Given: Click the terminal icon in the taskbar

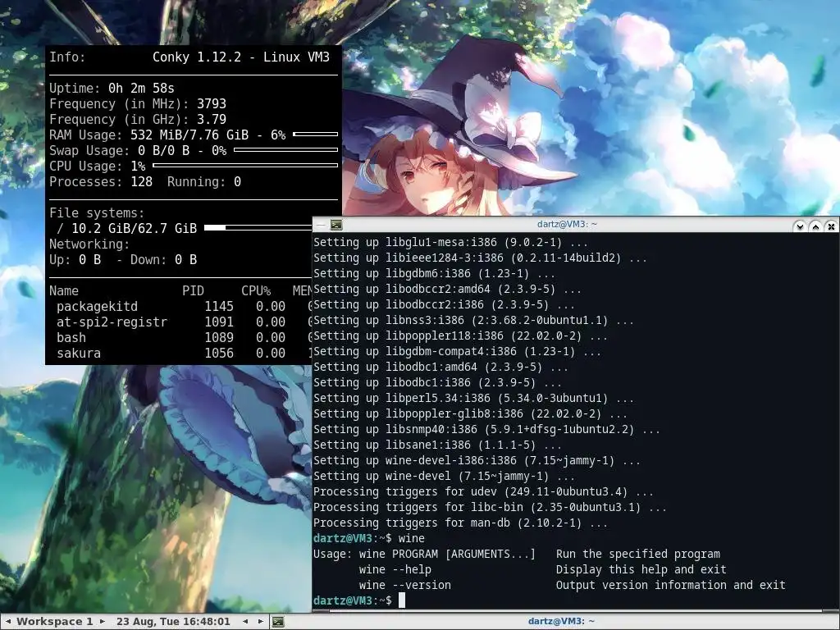Looking at the screenshot, I should pyautogui.click(x=277, y=622).
